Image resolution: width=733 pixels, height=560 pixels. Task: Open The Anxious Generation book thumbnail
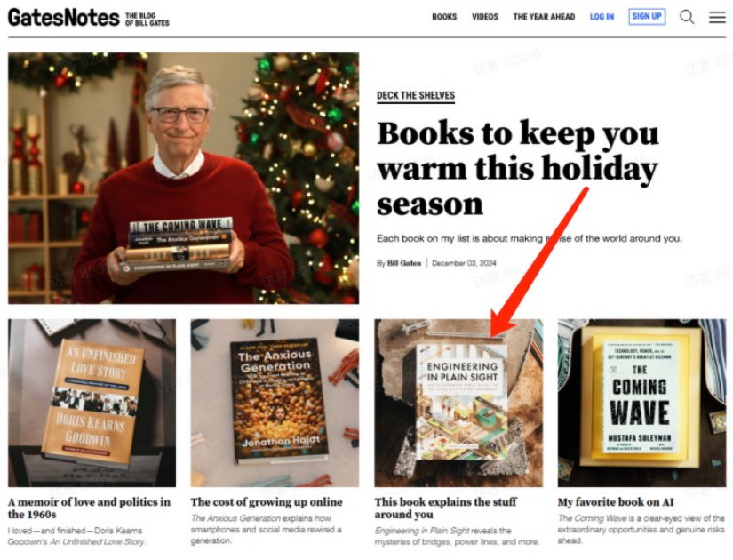click(x=275, y=403)
